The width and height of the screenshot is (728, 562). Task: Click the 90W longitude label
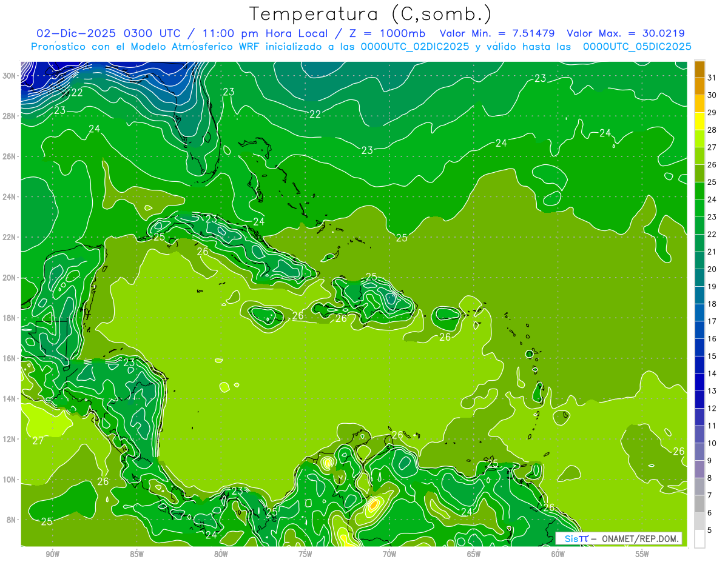click(52, 555)
